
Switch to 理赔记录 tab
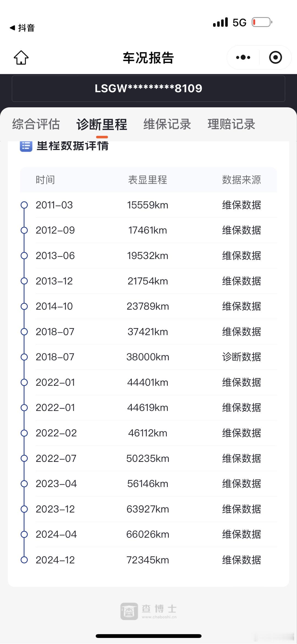click(231, 124)
